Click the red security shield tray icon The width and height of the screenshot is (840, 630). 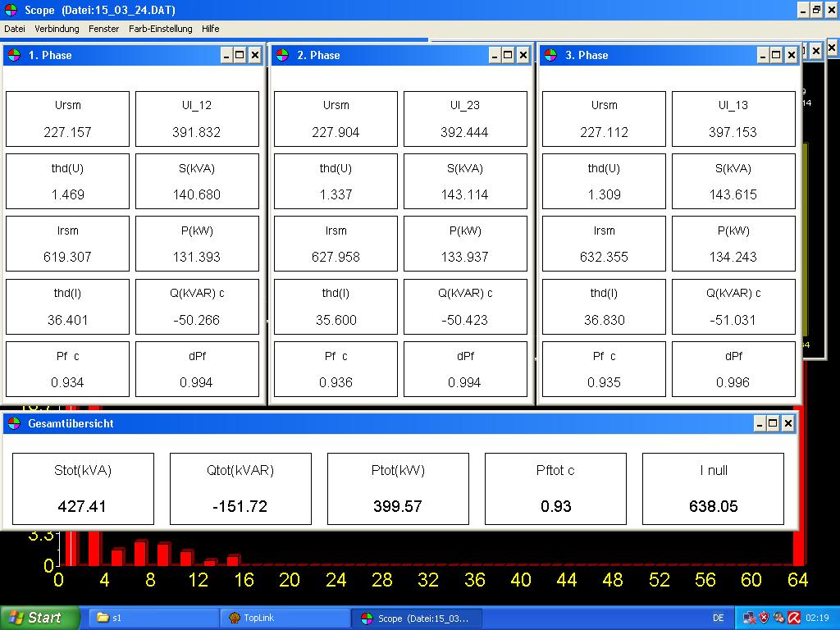point(765,619)
